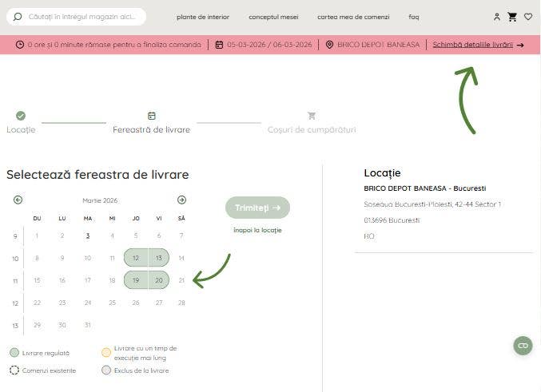Image resolution: width=541 pixels, height=392 pixels.
Task: Open the shopping cart icon in header
Action: pyautogui.click(x=512, y=17)
